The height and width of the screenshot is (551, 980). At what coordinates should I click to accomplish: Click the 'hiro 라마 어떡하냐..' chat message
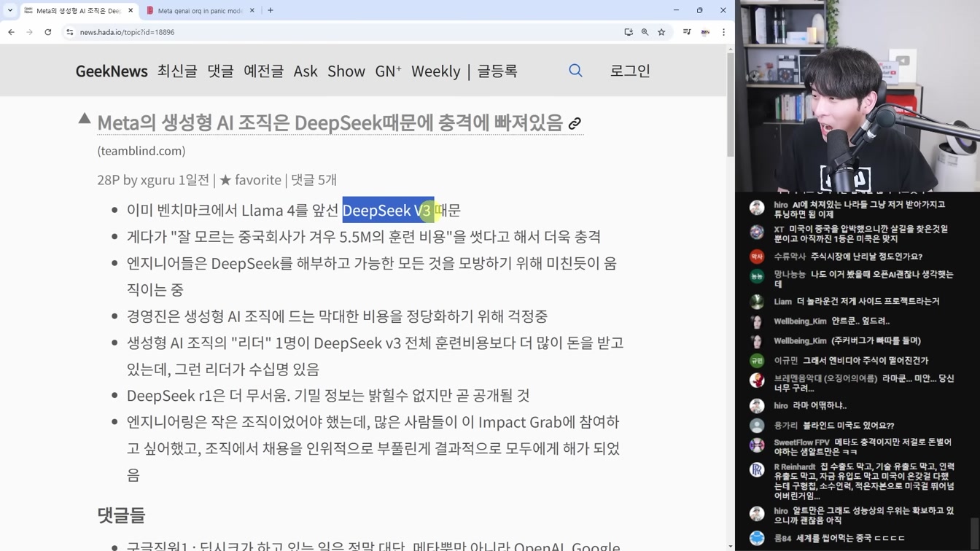(x=810, y=405)
